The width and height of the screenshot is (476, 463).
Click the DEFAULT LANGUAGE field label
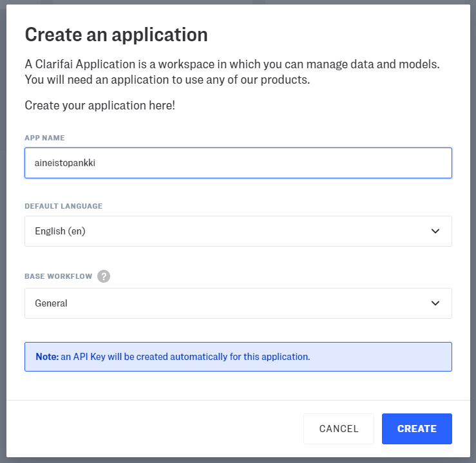(x=63, y=207)
